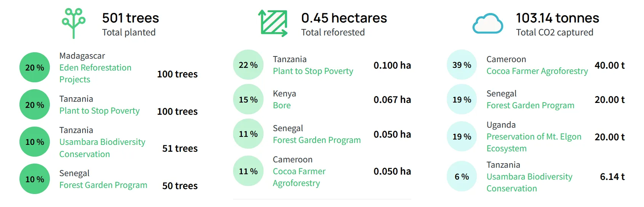Click the 501 trees total heading
Viewport: 644px width, 207px height.
point(130,18)
